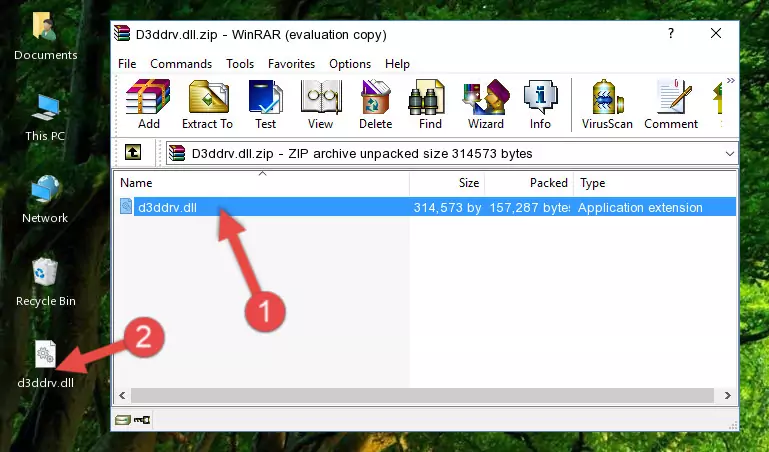Select the Recycle Bin desktop icon

46,282
